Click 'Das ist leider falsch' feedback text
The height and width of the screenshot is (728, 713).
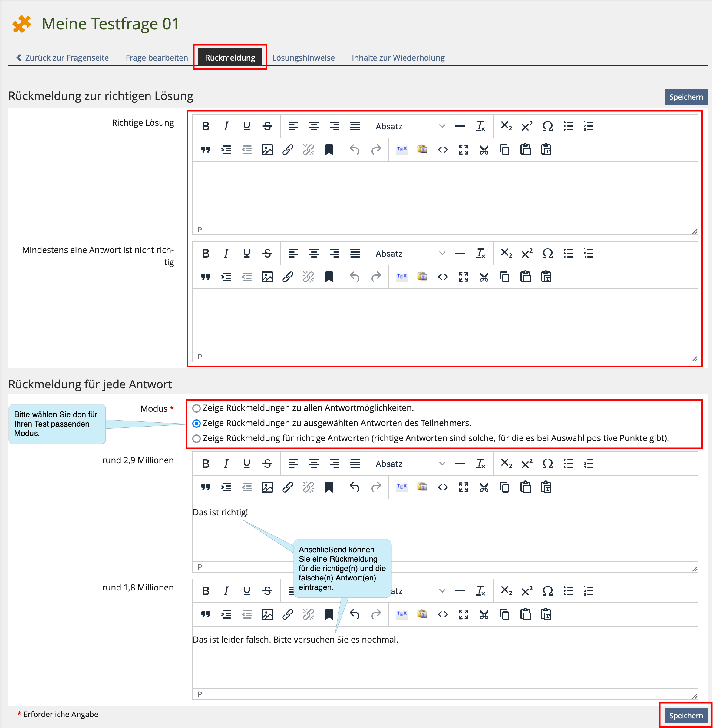pos(295,640)
